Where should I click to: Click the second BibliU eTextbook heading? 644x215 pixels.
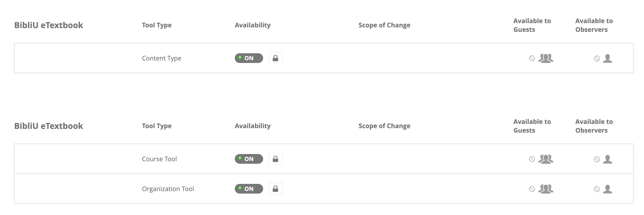pos(48,126)
